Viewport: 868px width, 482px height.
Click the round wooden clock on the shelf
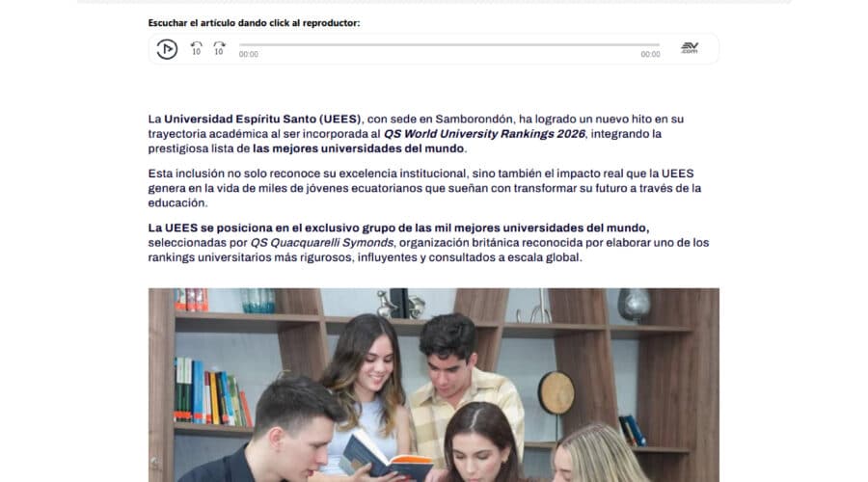(x=556, y=392)
